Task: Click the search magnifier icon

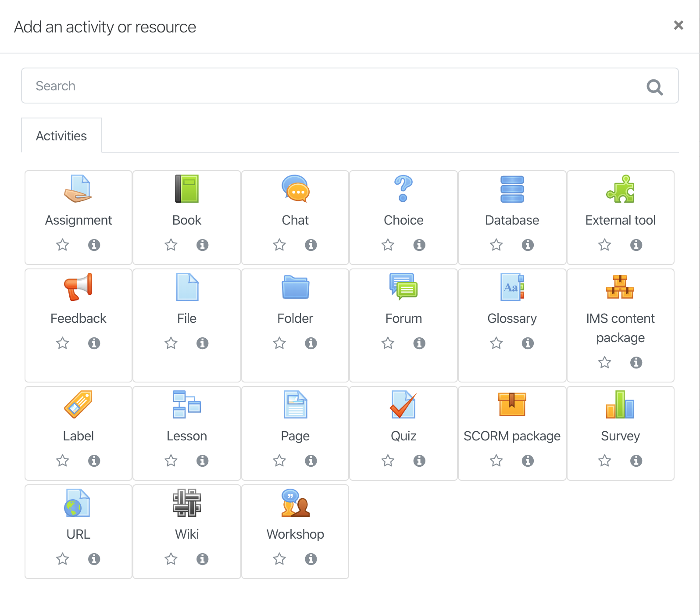Action: 655,87
